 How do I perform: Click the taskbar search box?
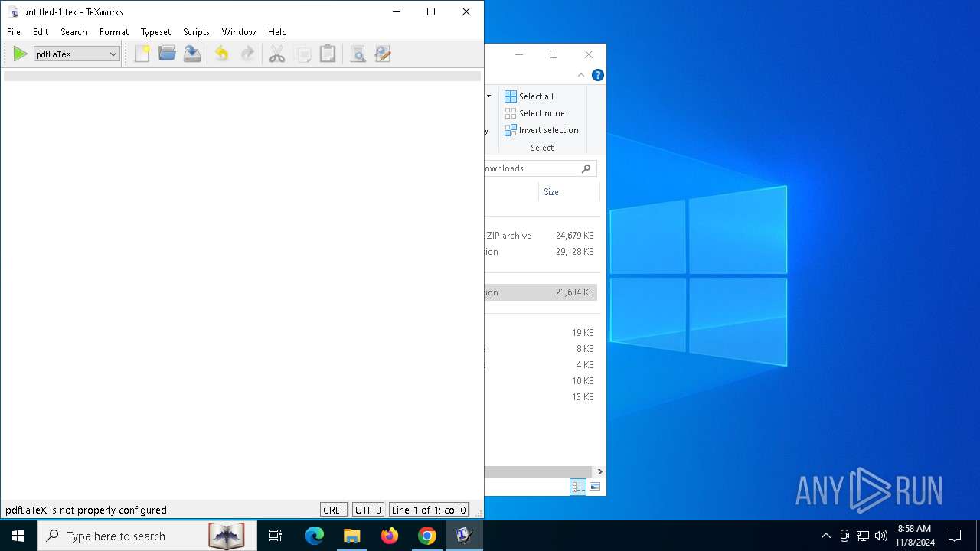tap(146, 536)
